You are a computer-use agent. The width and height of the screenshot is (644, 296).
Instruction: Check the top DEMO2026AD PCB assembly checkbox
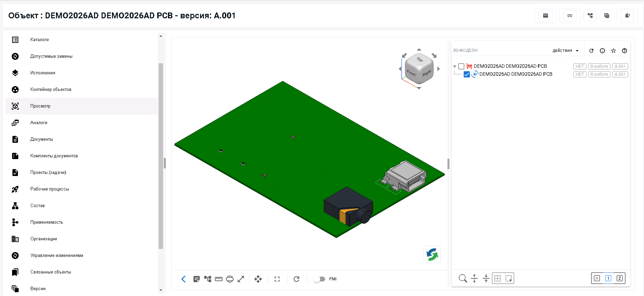point(461,66)
